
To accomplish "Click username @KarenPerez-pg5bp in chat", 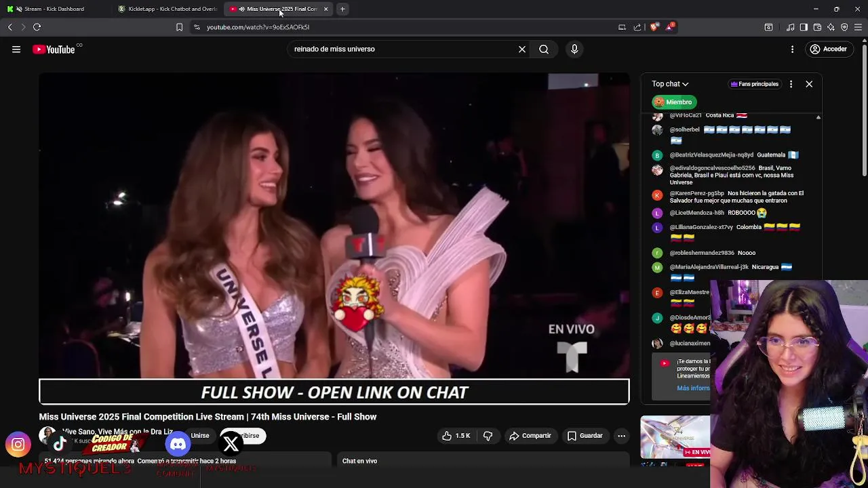I will click(x=696, y=193).
